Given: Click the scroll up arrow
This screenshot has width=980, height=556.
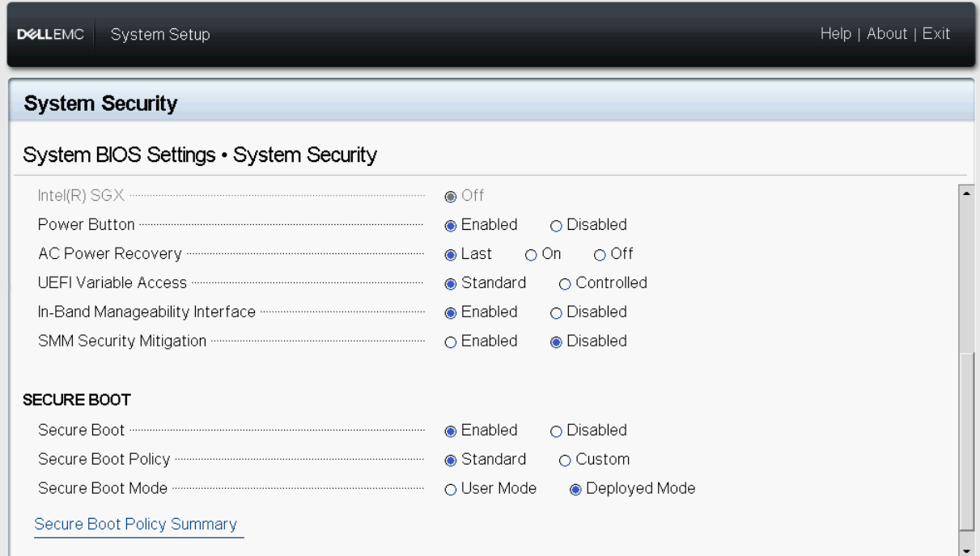Looking at the screenshot, I should click(x=966, y=193).
